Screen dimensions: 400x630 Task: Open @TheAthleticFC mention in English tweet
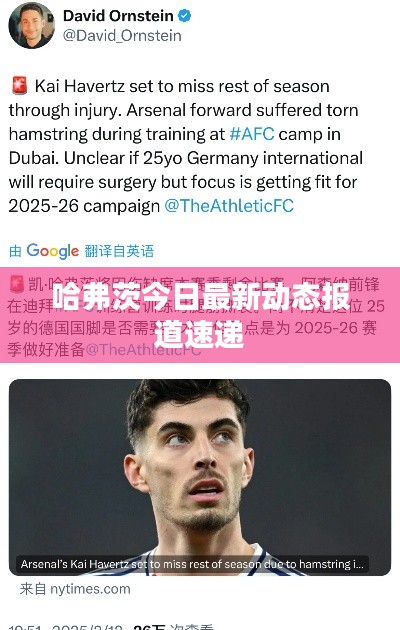[x=229, y=206]
